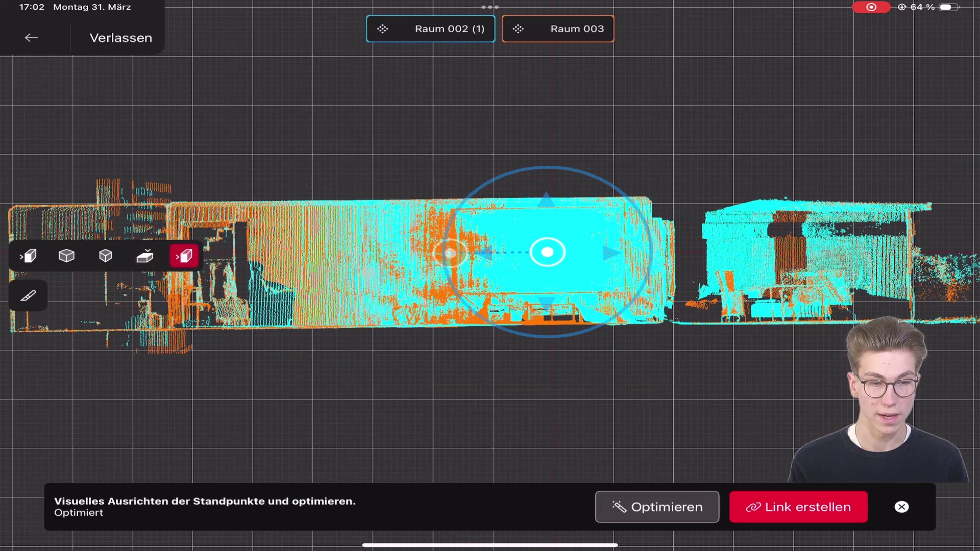Leave the view via Verlassen

point(120,38)
